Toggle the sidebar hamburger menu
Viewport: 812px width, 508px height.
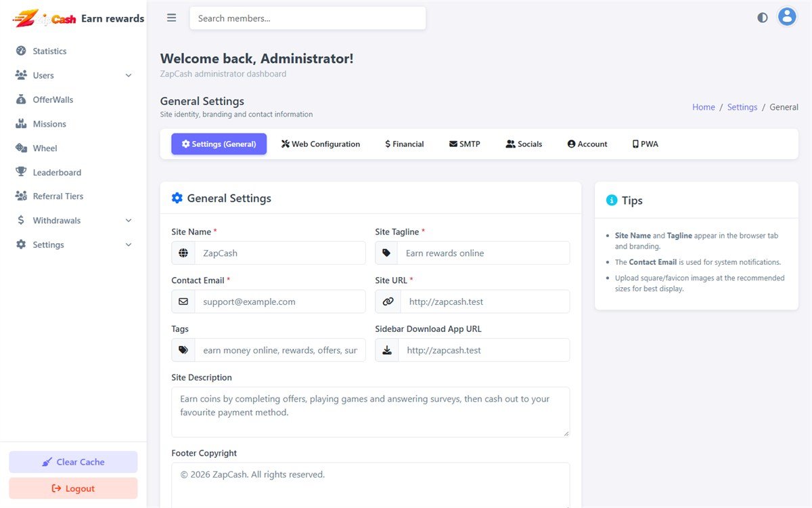(172, 18)
